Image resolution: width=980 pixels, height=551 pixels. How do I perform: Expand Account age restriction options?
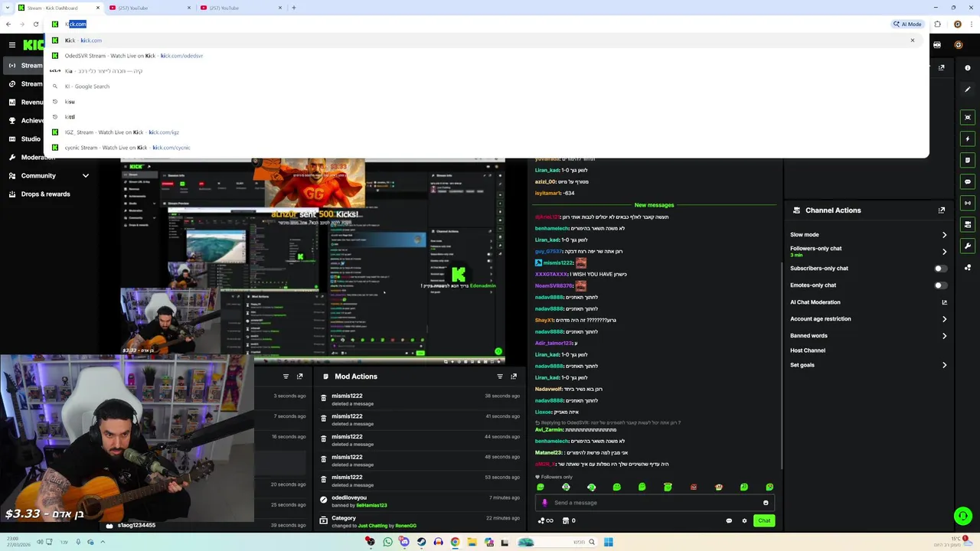(x=944, y=319)
